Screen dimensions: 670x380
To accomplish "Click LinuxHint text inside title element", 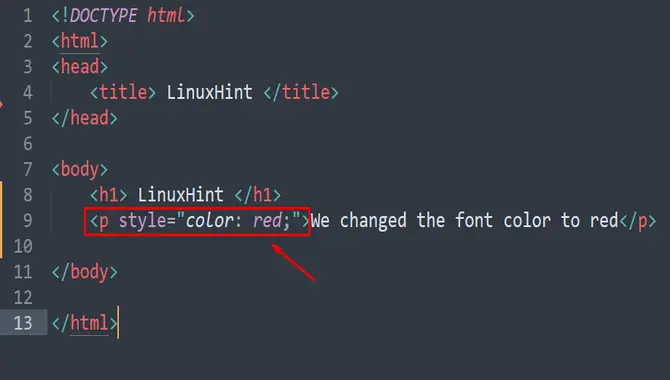I will pos(209,92).
